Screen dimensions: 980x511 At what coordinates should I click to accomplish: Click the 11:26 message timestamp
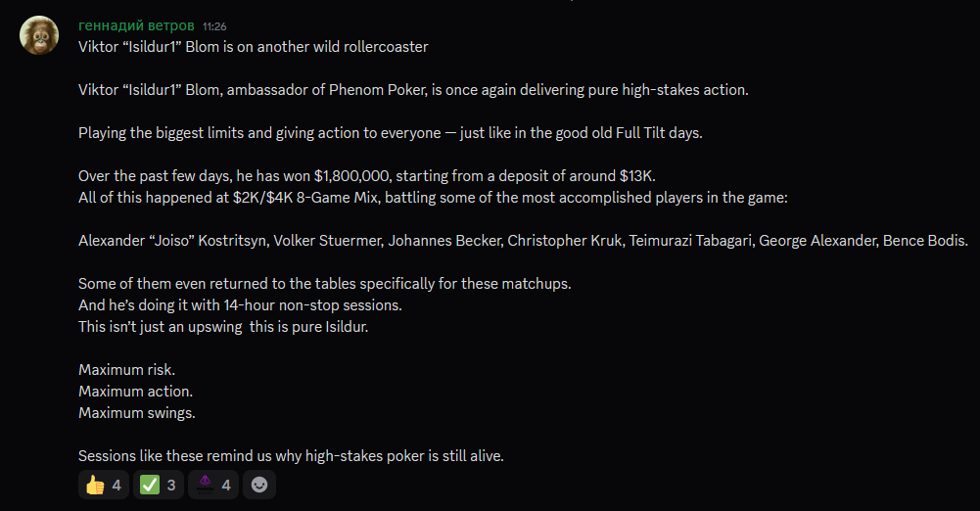point(214,26)
